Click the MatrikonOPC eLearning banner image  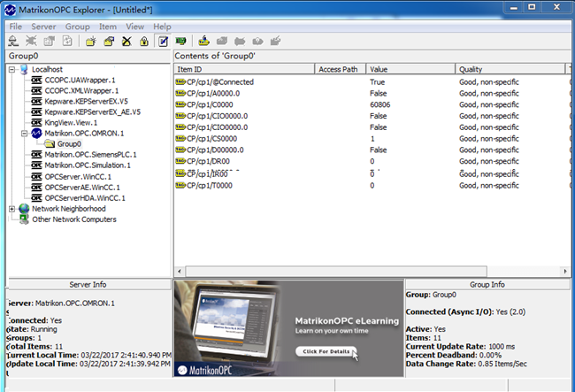click(289, 328)
